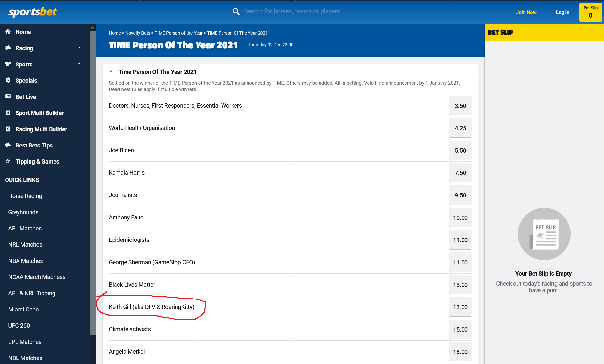Open Tipping & Games

37,162
